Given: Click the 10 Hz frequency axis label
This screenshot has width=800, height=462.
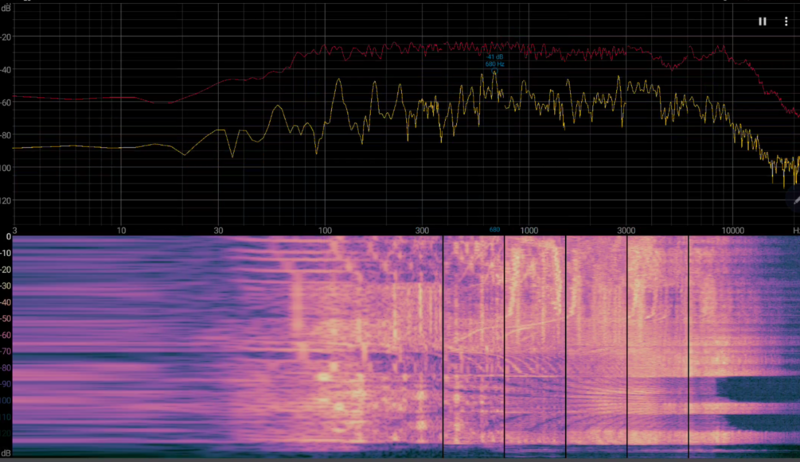Looking at the screenshot, I should click(121, 229).
